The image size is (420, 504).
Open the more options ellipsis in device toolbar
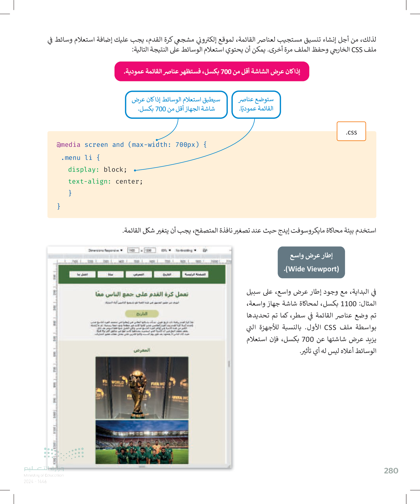pyautogui.click(x=230, y=250)
